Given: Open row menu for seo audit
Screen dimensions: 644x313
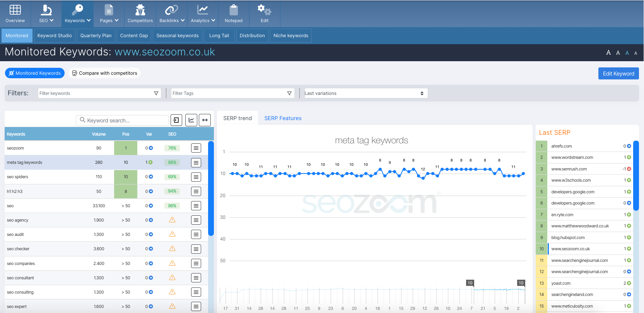Looking at the screenshot, I should 196,235.
